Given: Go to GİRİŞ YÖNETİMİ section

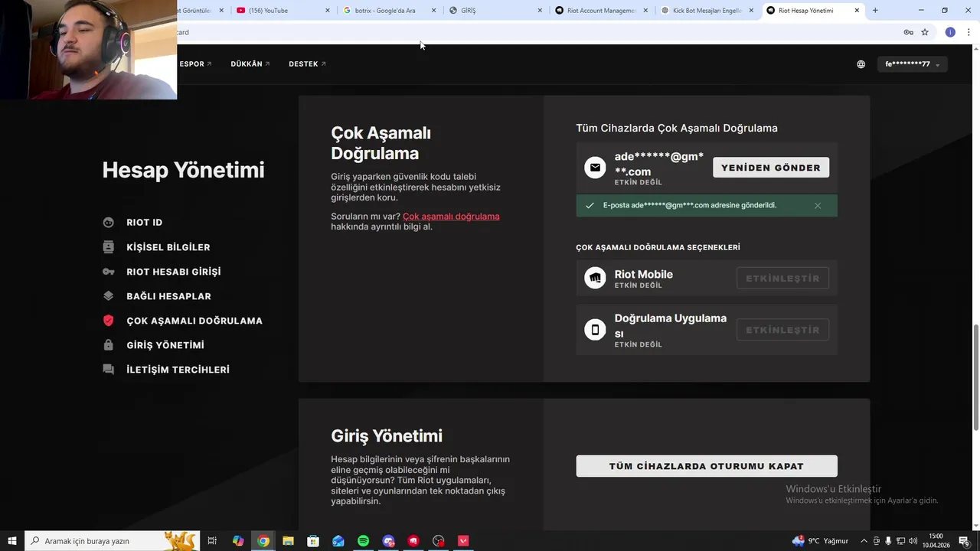Looking at the screenshot, I should coord(165,345).
